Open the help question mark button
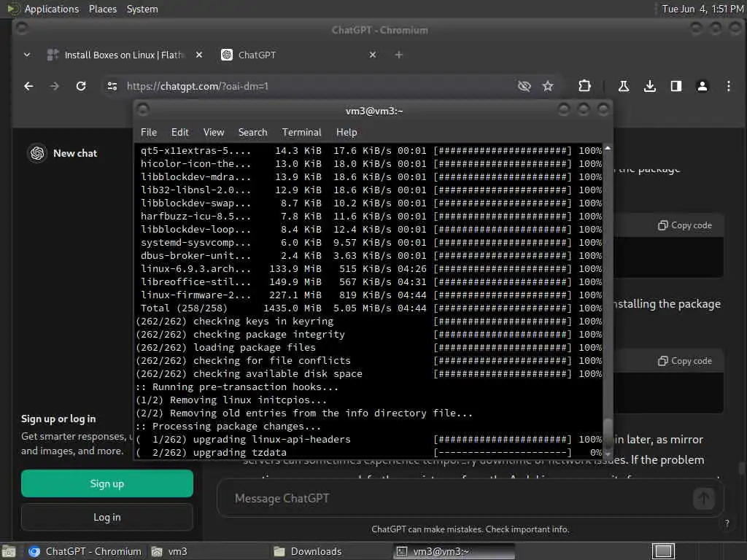 click(727, 524)
